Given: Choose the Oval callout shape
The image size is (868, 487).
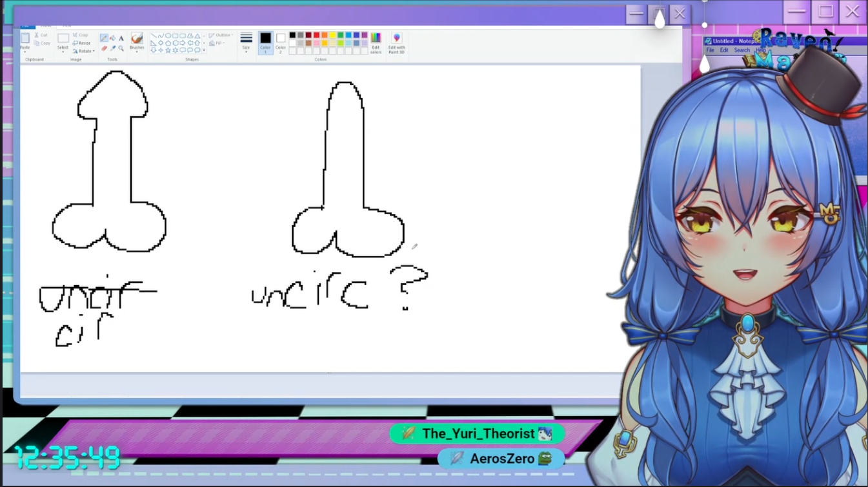Looking at the screenshot, I should pos(190,50).
